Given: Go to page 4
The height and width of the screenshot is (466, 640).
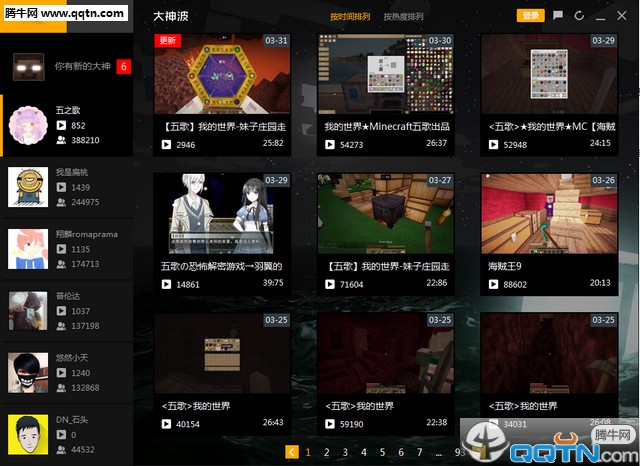Looking at the screenshot, I should (x=364, y=452).
